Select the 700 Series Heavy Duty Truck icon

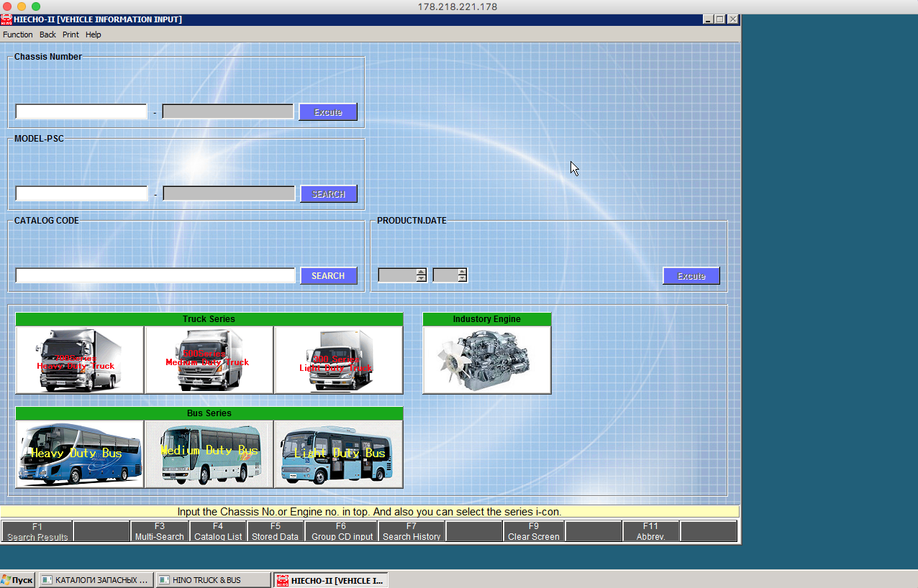pyautogui.click(x=79, y=359)
